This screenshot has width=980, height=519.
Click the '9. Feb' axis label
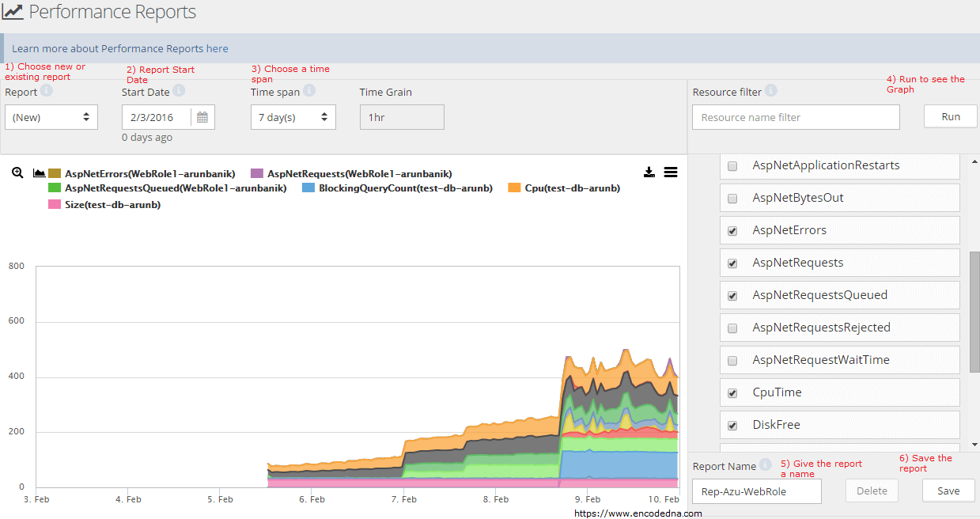(588, 499)
